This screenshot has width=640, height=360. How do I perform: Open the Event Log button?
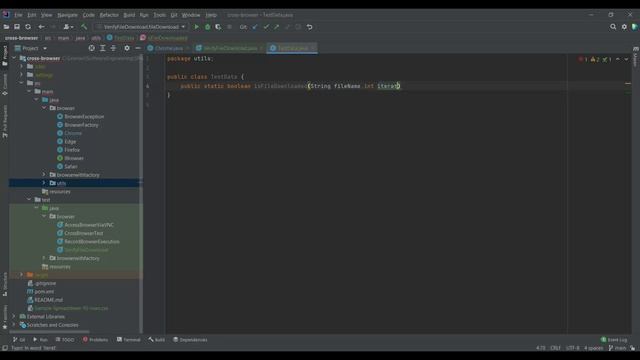[x=614, y=340]
